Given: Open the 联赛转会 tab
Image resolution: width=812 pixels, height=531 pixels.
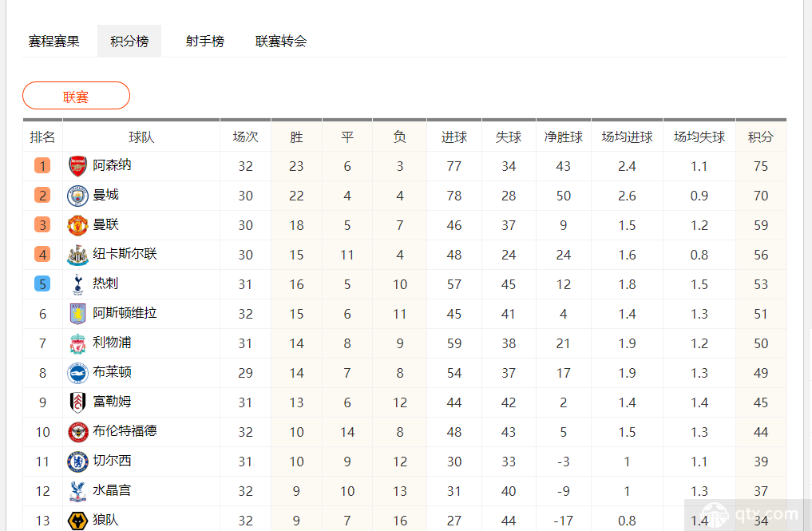Looking at the screenshot, I should point(281,41).
